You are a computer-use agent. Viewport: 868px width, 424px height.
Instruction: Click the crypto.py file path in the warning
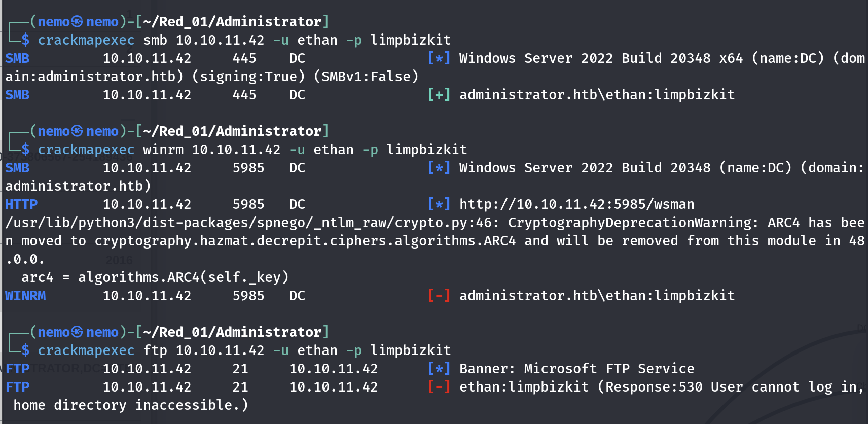(x=248, y=223)
